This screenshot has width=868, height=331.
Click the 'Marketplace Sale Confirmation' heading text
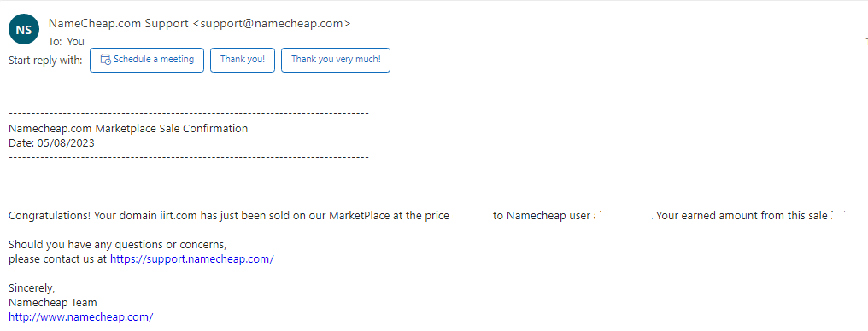coord(172,129)
